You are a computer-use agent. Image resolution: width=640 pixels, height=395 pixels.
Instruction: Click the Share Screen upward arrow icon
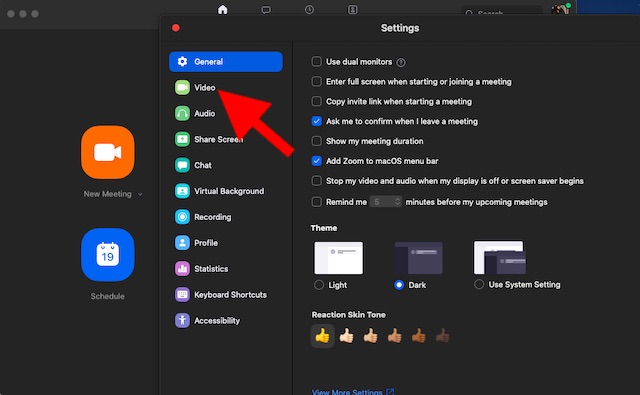(182, 139)
